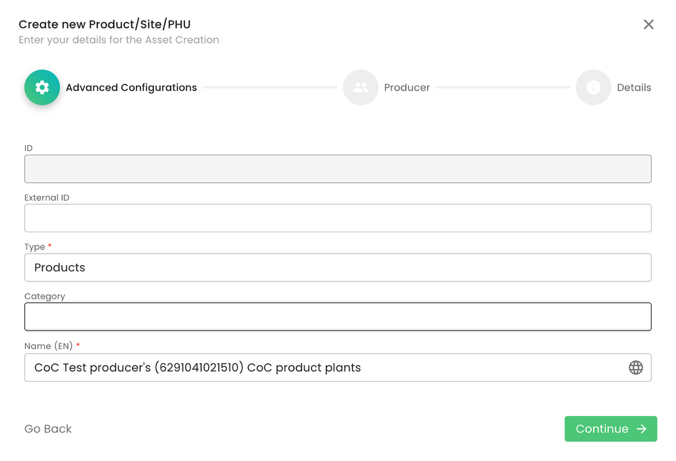The image size is (676, 461).
Task: Select the Producer step people icon
Action: pyautogui.click(x=360, y=88)
